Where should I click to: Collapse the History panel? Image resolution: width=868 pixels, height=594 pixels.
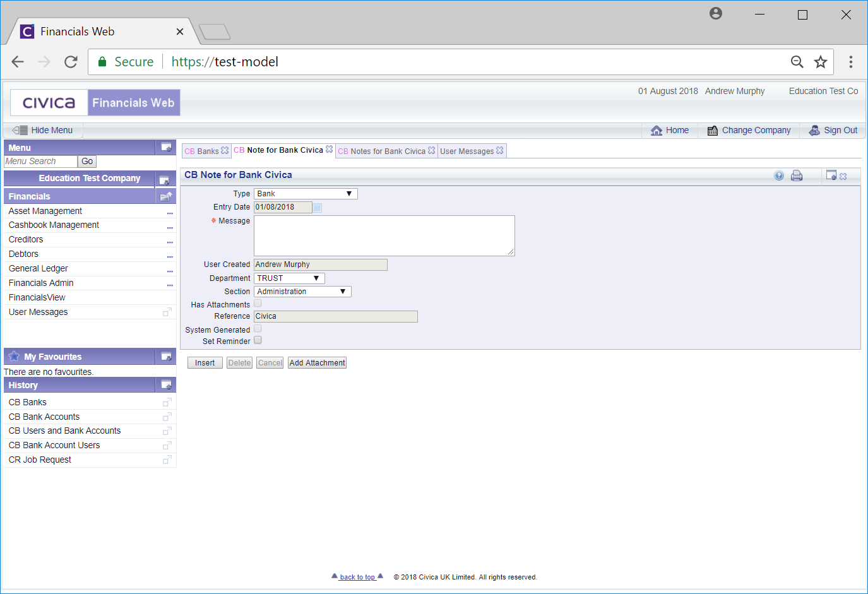coord(166,385)
